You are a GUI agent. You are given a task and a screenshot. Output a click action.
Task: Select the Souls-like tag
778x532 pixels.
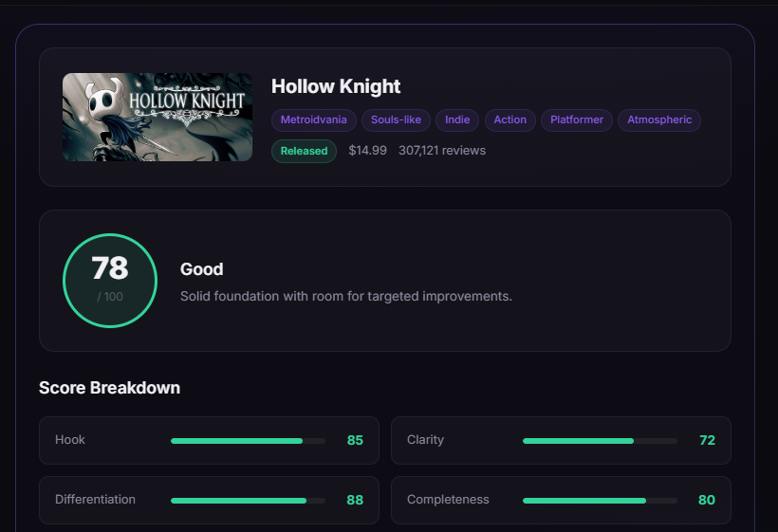[x=396, y=120]
